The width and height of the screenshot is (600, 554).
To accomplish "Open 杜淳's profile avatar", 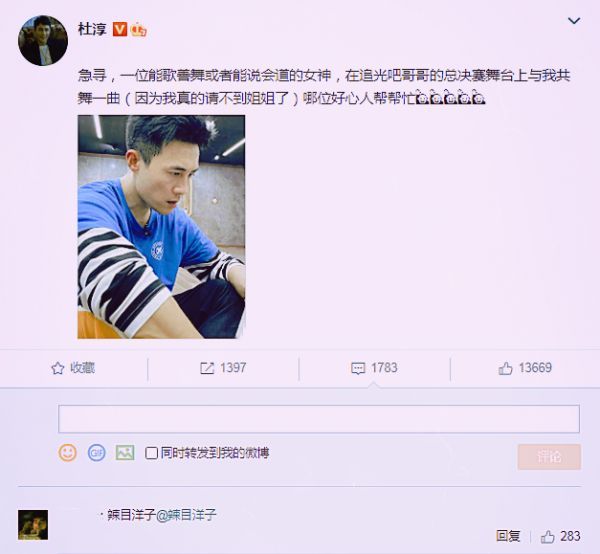I will (43, 40).
